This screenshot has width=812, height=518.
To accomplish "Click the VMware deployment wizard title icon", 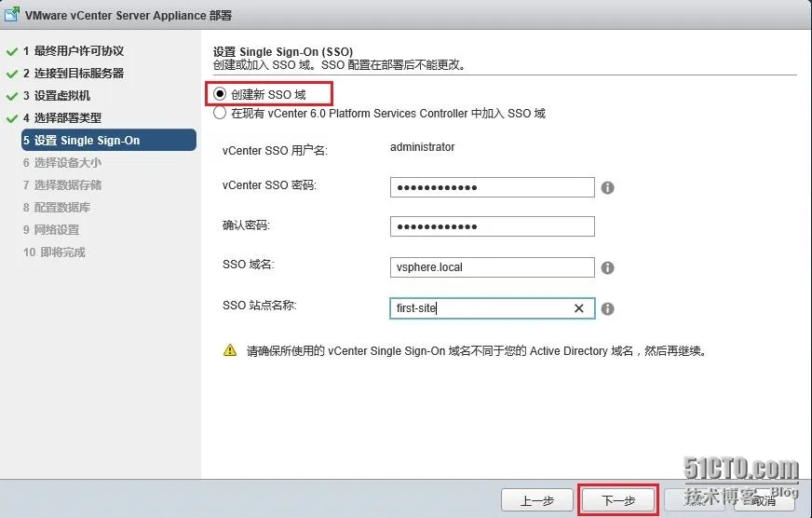I will 11,15.
